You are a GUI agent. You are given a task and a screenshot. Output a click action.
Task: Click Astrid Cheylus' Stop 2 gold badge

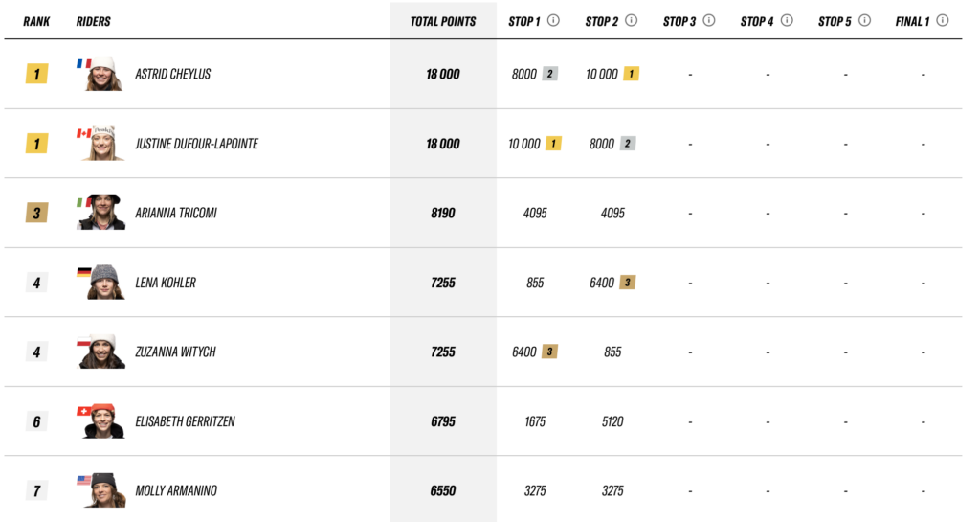[x=632, y=74]
